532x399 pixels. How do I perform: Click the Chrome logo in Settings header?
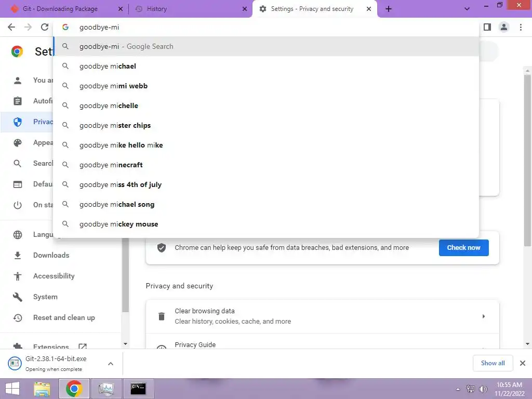(x=17, y=51)
